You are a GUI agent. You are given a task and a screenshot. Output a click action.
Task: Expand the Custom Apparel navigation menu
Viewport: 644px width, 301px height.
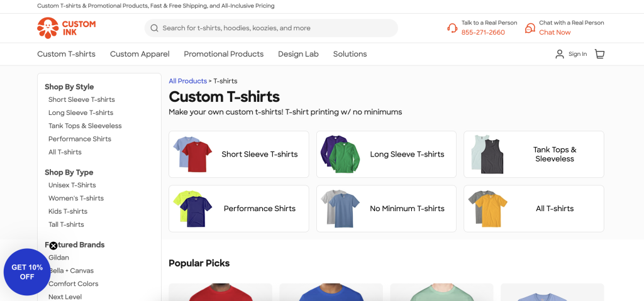click(x=140, y=54)
